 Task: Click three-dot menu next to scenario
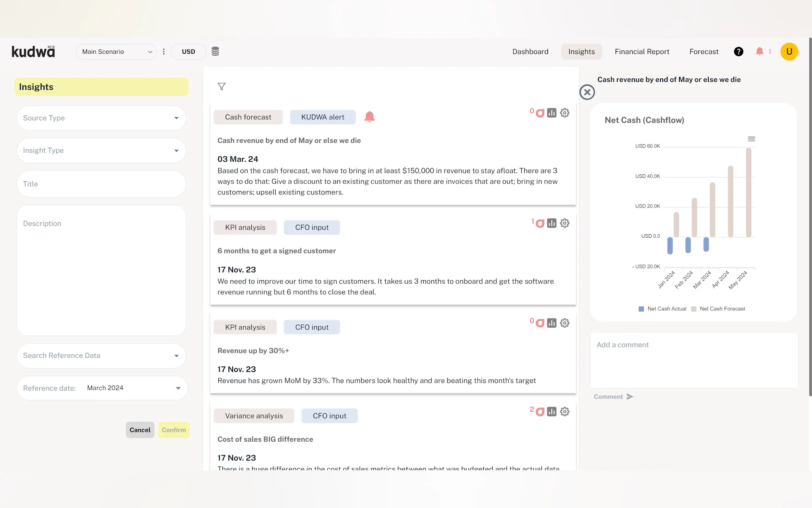click(x=164, y=52)
